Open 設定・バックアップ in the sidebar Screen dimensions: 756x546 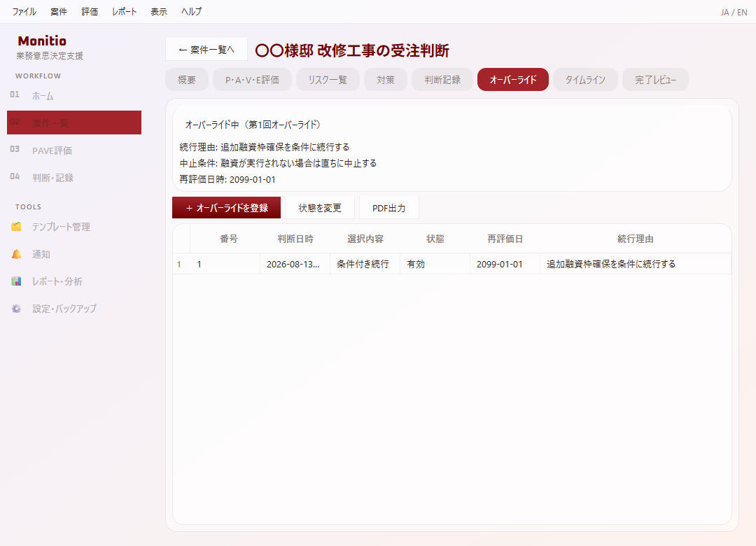point(74,309)
